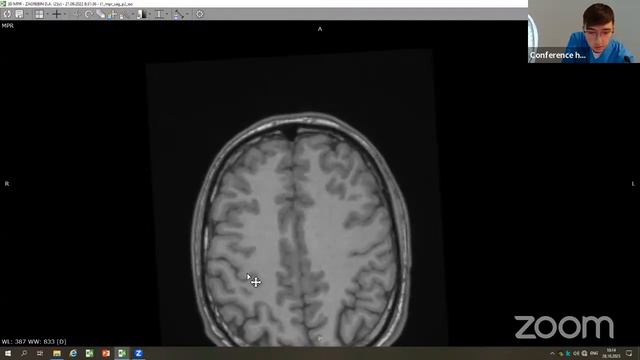Viewport: 640px width, 360px height.
Task: Click the save/document icon in viewer toolbar
Action: coord(19,14)
